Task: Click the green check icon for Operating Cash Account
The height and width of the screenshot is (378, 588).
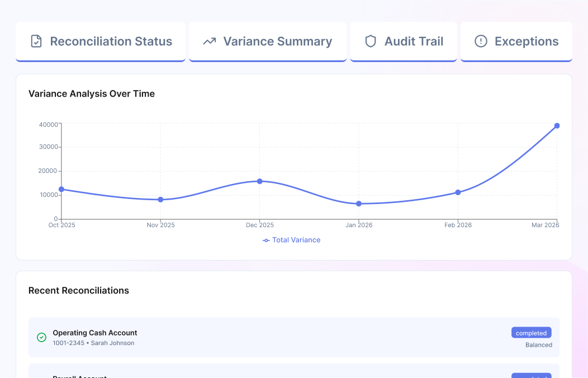Action: click(41, 338)
